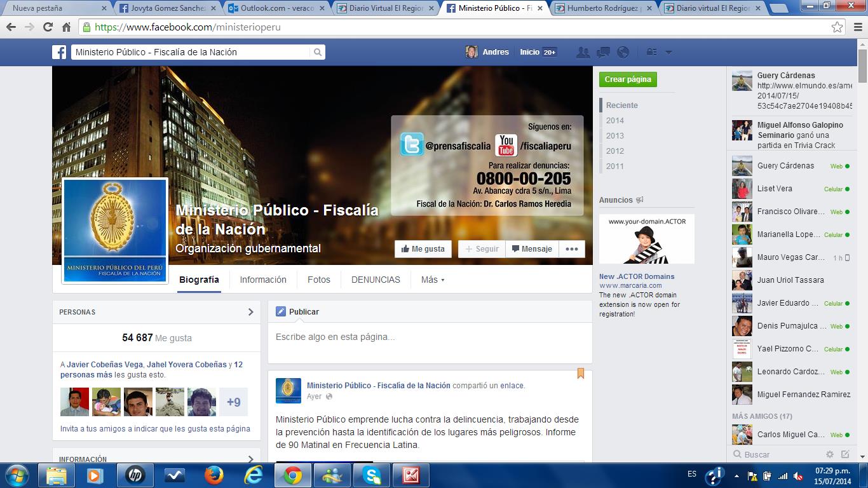
Task: Open the account dropdown arrow in header
Action: (669, 52)
